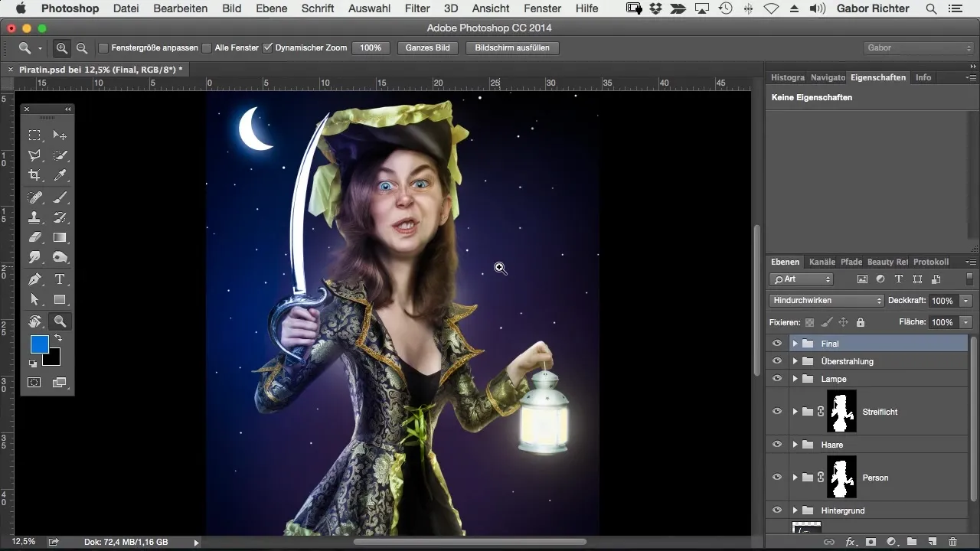Select the Polygonal Lasso tool

pos(34,155)
